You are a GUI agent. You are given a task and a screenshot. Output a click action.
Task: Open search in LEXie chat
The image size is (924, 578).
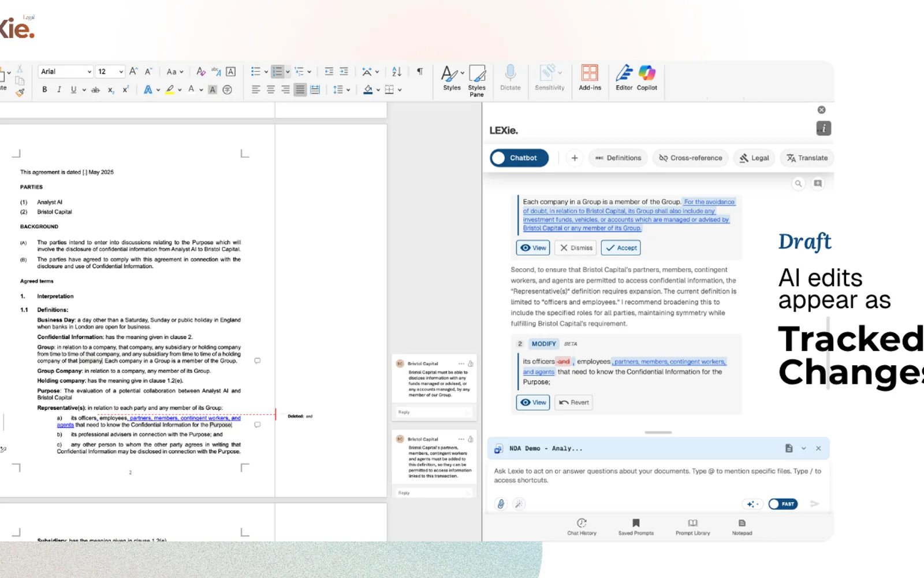click(x=798, y=183)
